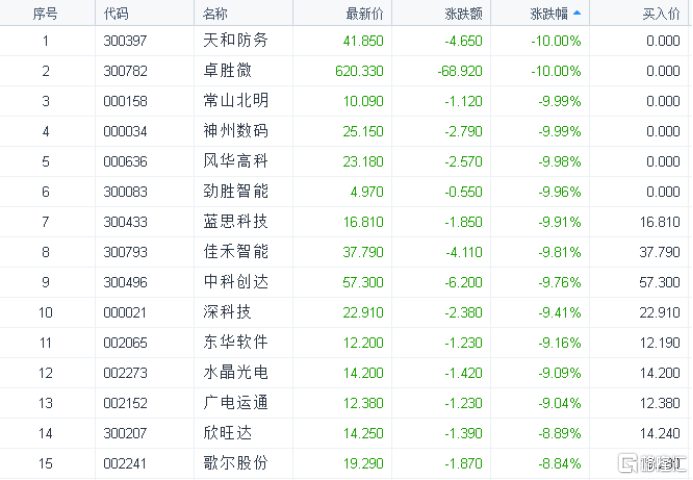Click latest price 4.970
Screen dimensions: 693x480
(367, 192)
